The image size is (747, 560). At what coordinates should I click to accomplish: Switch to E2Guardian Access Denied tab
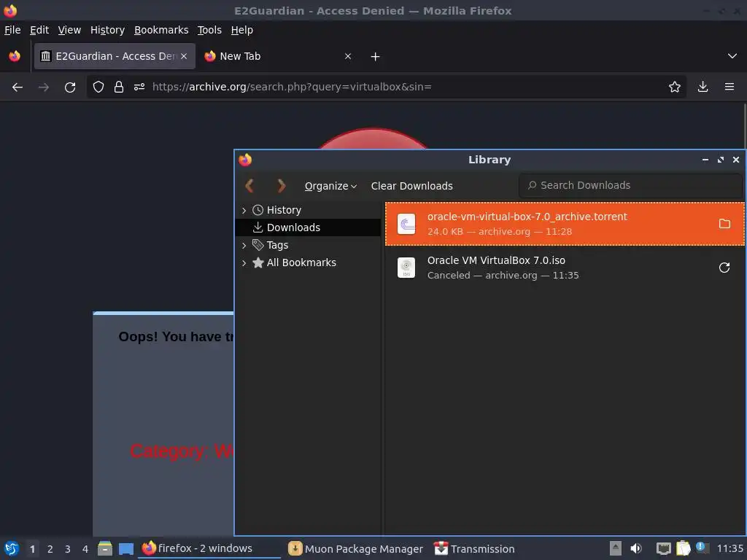point(115,56)
